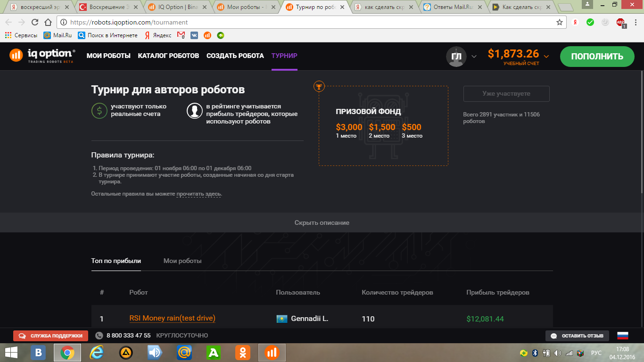Click the volume speaker tray icon
644x362 pixels.
pos(558,353)
